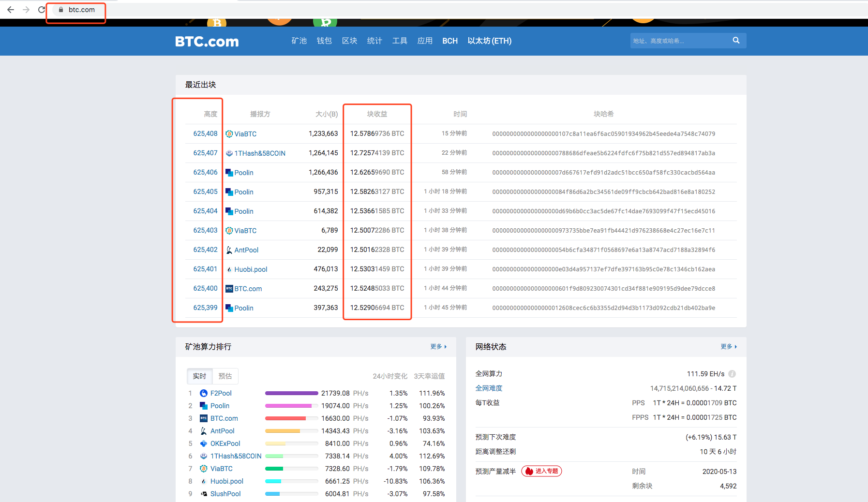Expand 更多 in 网络状态 panel

(729, 347)
